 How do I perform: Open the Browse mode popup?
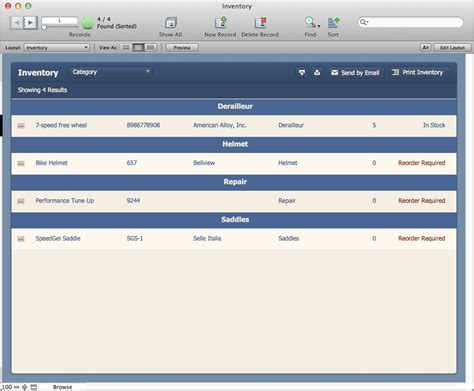[62, 387]
